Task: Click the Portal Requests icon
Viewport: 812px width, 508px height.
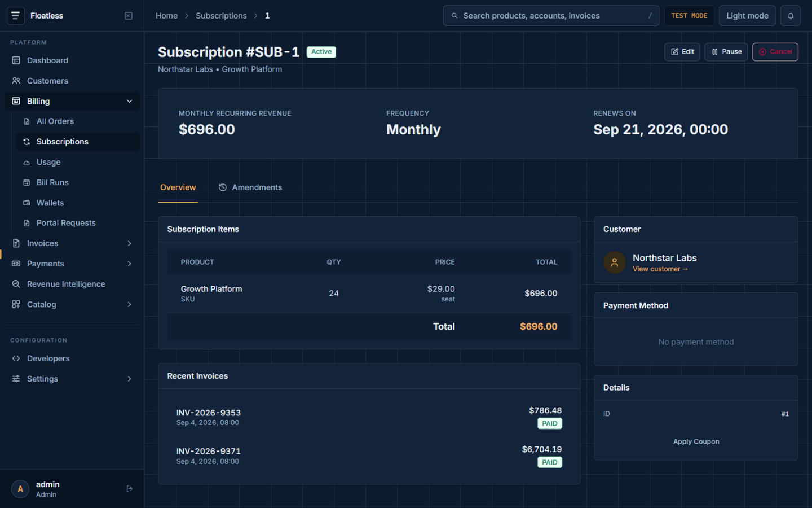Action: click(27, 223)
